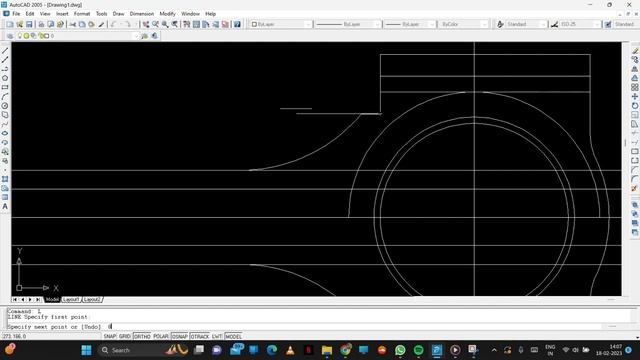Toggle OTRACK in status bar
640x360 pixels.
tap(200, 336)
